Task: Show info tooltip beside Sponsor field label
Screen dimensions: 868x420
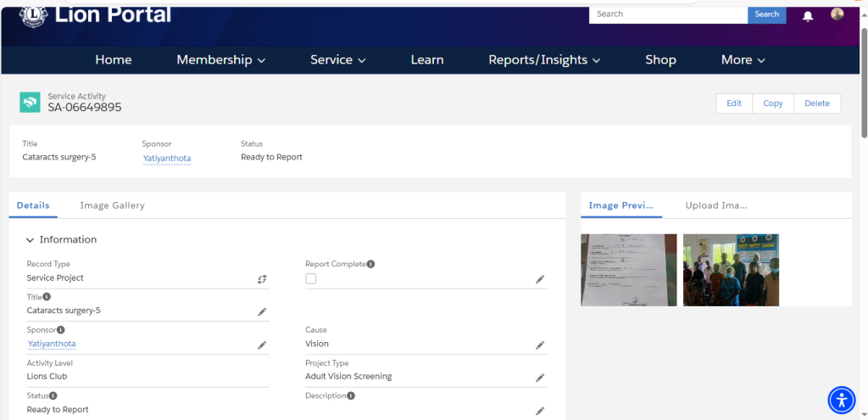Action: 61,330
